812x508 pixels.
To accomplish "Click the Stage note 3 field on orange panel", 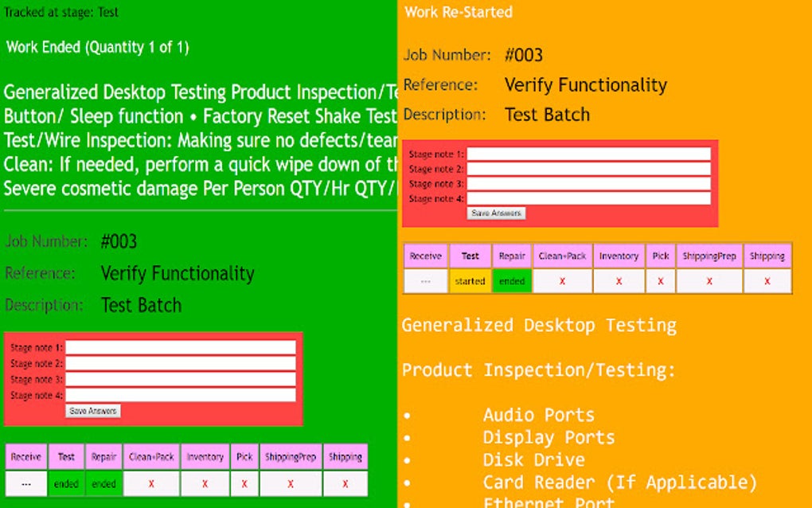I will [x=588, y=186].
